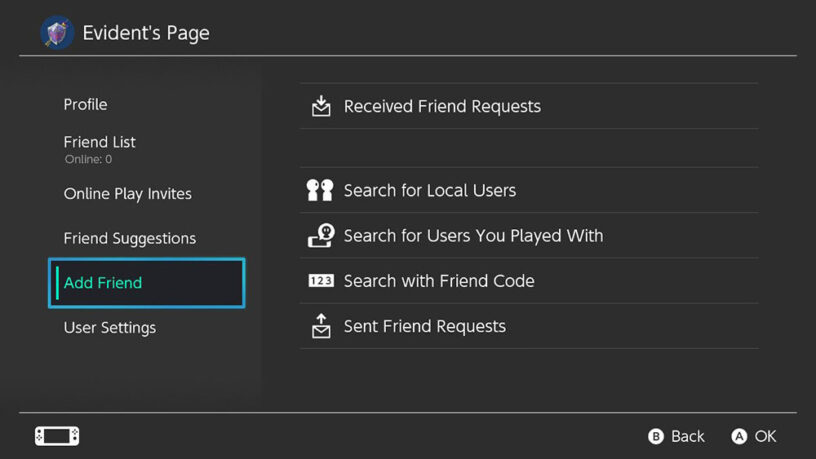Viewport: 816px width, 459px height.
Task: Click the Search for Local Users people icon
Action: pos(320,190)
